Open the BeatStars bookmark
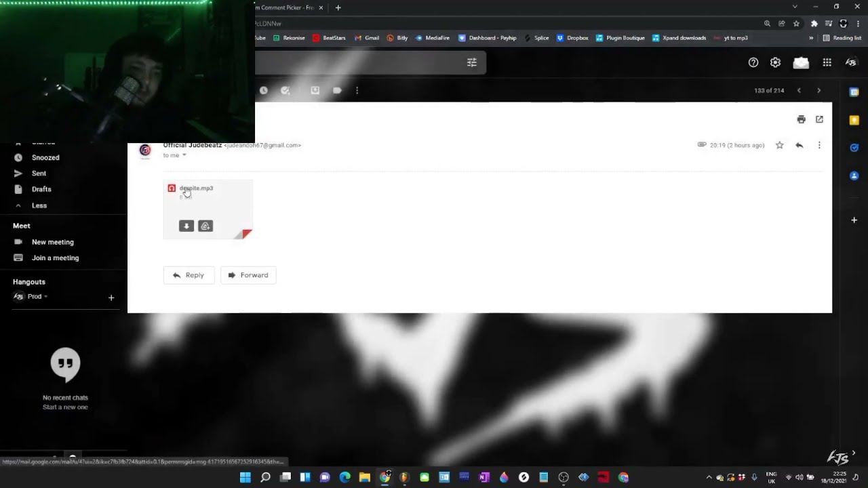The image size is (868, 488). (329, 38)
